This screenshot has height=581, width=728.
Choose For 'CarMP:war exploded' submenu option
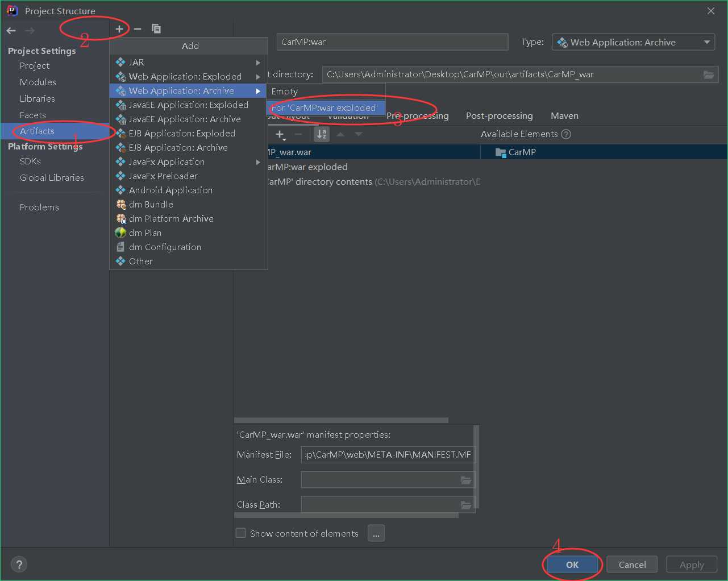pos(326,108)
